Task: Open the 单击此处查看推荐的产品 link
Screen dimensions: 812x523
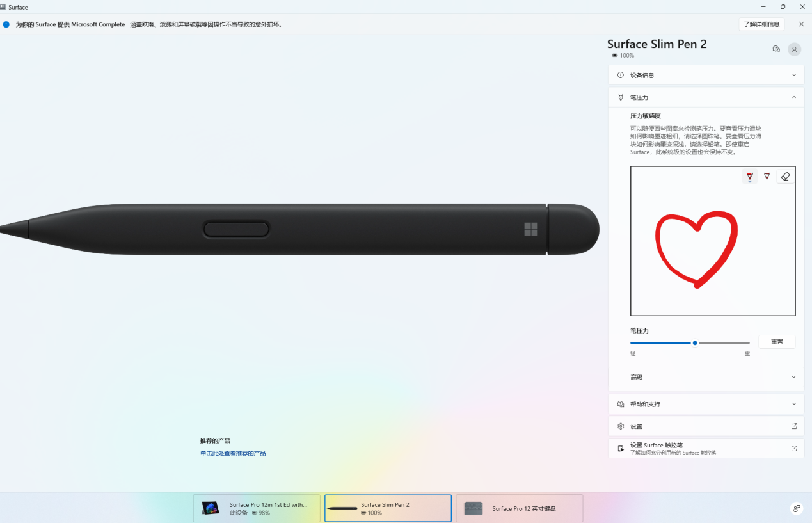Action: [x=233, y=453]
